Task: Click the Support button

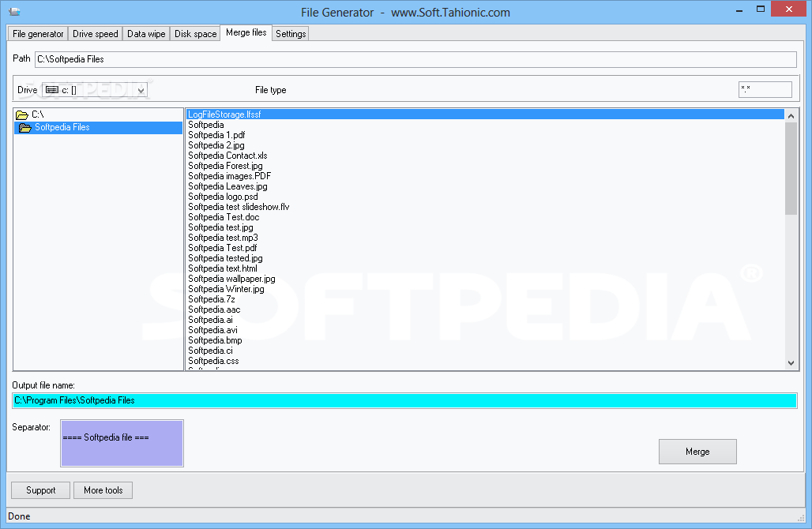Action: tap(40, 490)
